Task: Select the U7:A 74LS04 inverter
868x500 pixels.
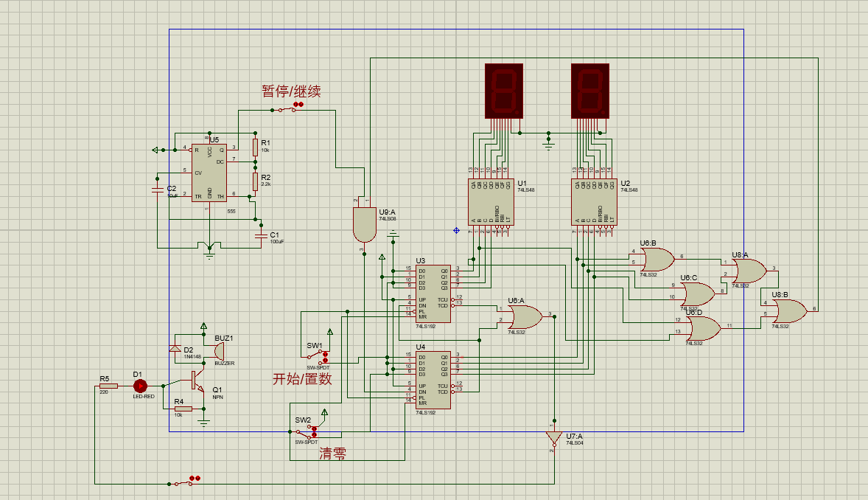Action: (x=552, y=439)
